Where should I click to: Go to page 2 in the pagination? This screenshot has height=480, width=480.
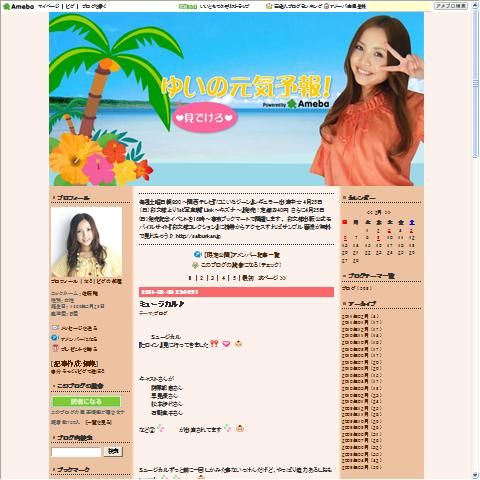(201, 278)
